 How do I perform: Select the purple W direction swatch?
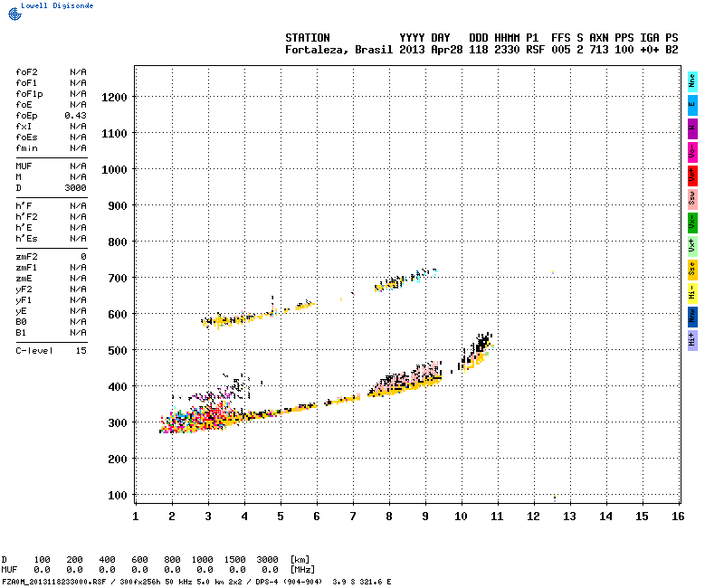click(692, 128)
